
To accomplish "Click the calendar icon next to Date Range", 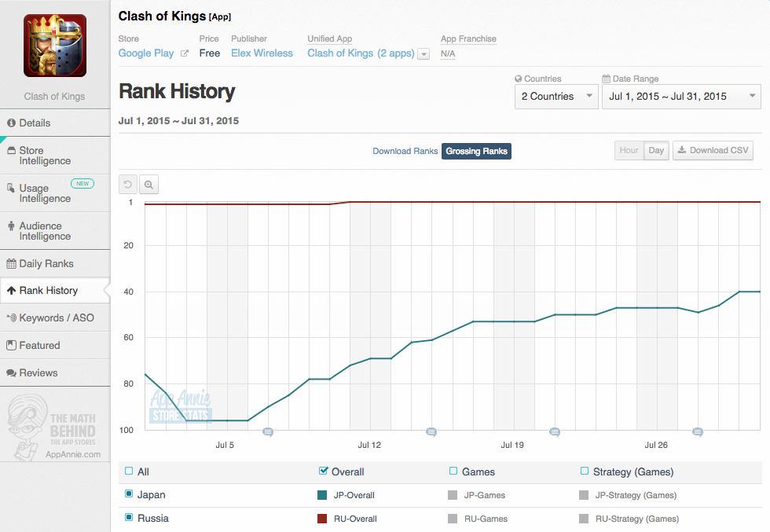I will tap(607, 79).
